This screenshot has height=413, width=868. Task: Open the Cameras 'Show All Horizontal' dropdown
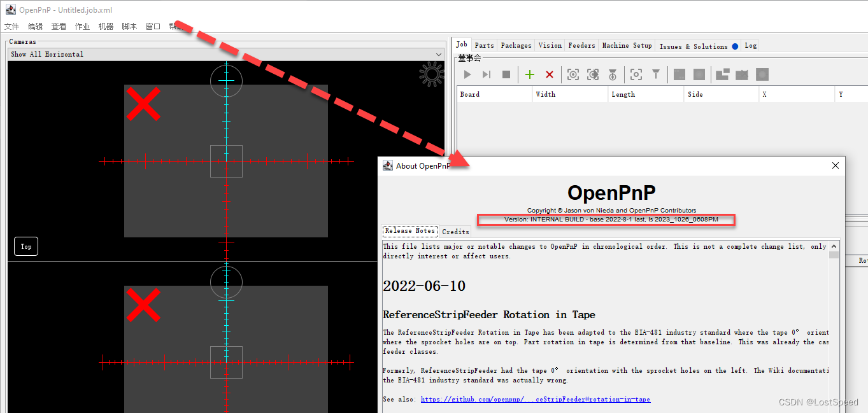(x=225, y=54)
